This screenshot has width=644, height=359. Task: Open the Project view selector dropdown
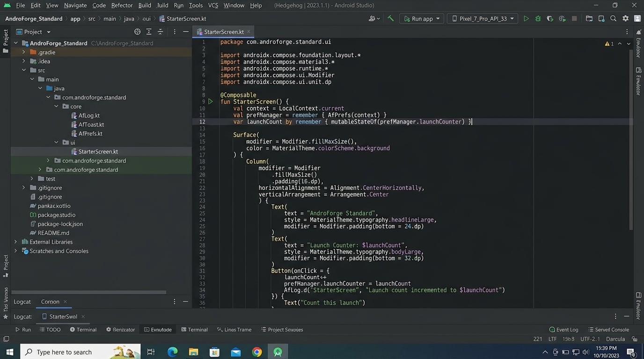[34, 32]
